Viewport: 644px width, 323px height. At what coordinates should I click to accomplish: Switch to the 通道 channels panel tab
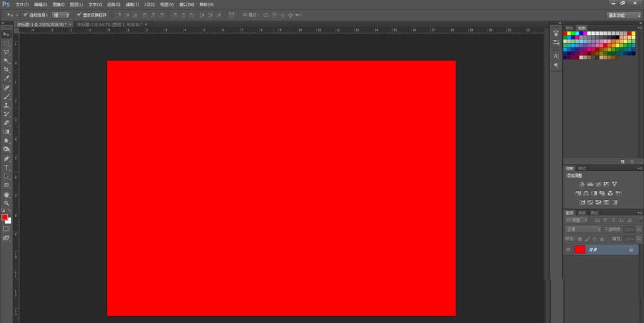coord(582,213)
